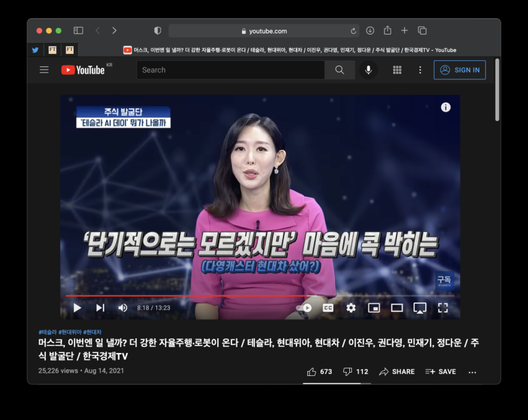Enter full screen video
Screen dimensions: 528x420
[443, 308]
